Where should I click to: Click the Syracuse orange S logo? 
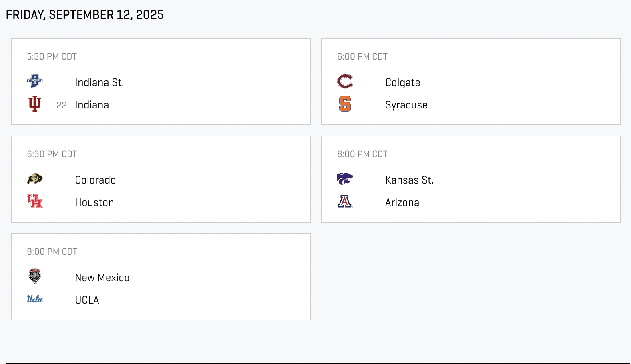[x=345, y=104]
